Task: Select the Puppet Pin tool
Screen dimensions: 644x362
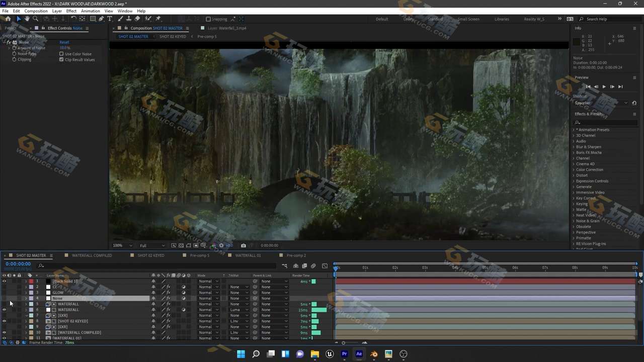Action: (x=158, y=19)
